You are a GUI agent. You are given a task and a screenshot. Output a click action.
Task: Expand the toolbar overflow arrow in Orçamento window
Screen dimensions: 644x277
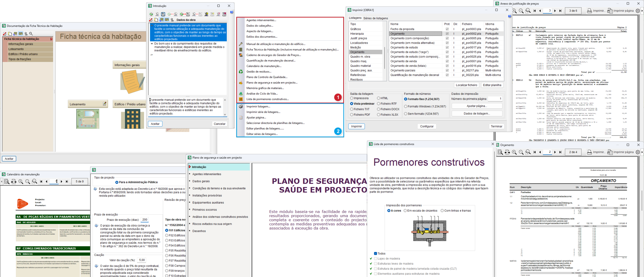[642, 152]
